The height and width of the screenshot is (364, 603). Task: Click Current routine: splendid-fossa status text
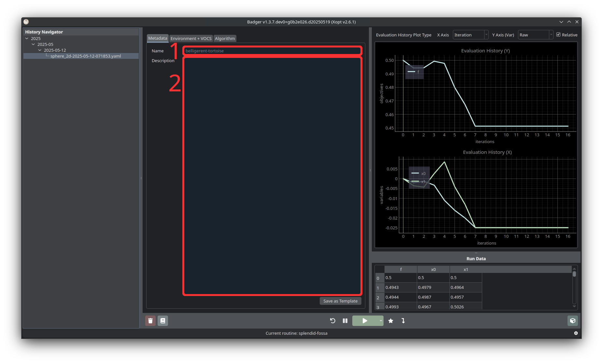(x=296, y=333)
